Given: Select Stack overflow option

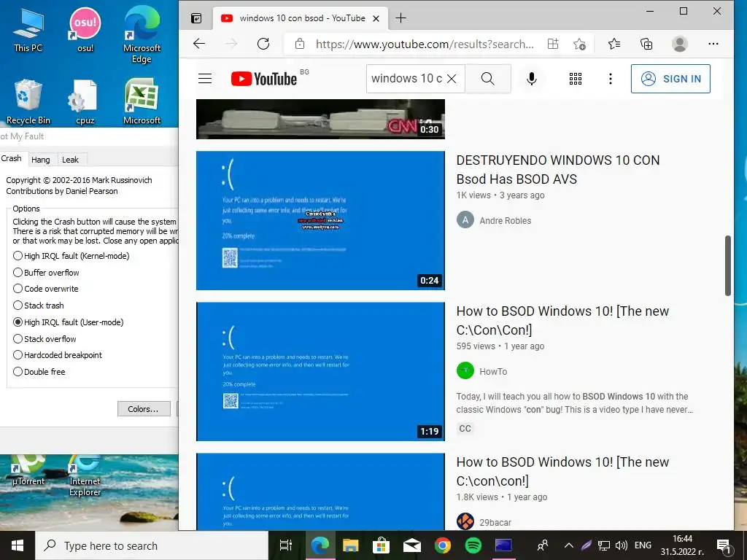Looking at the screenshot, I should [x=44, y=338].
